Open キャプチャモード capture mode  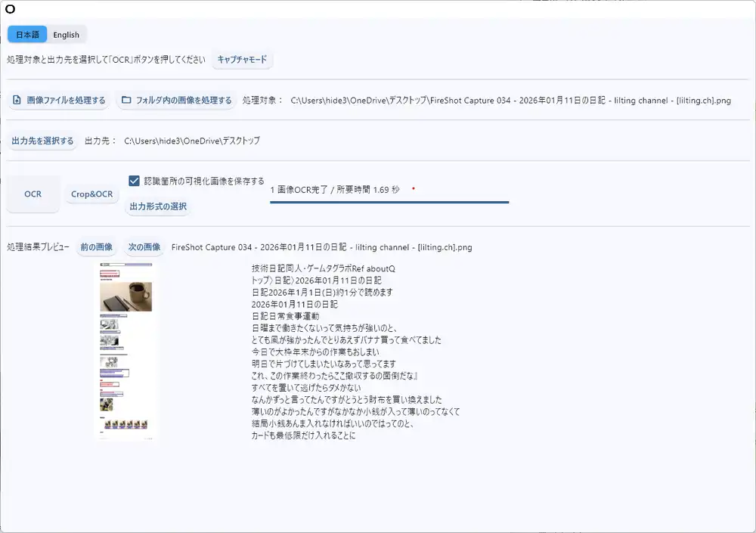[x=242, y=60]
